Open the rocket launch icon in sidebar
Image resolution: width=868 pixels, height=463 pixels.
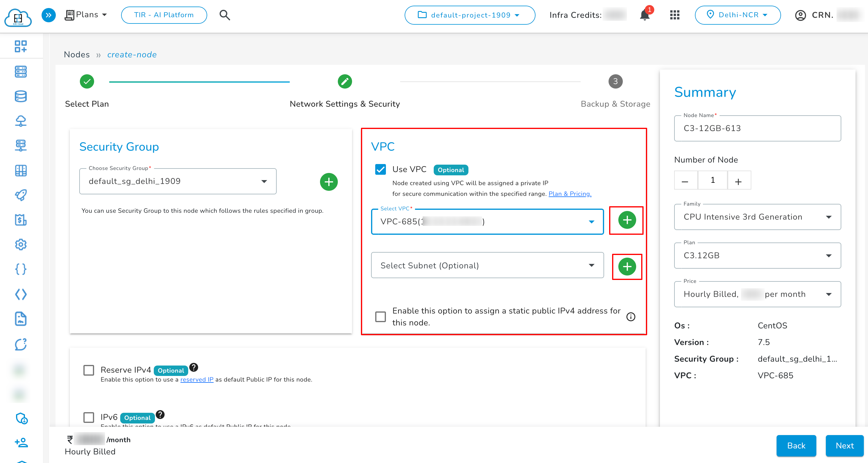click(20, 195)
